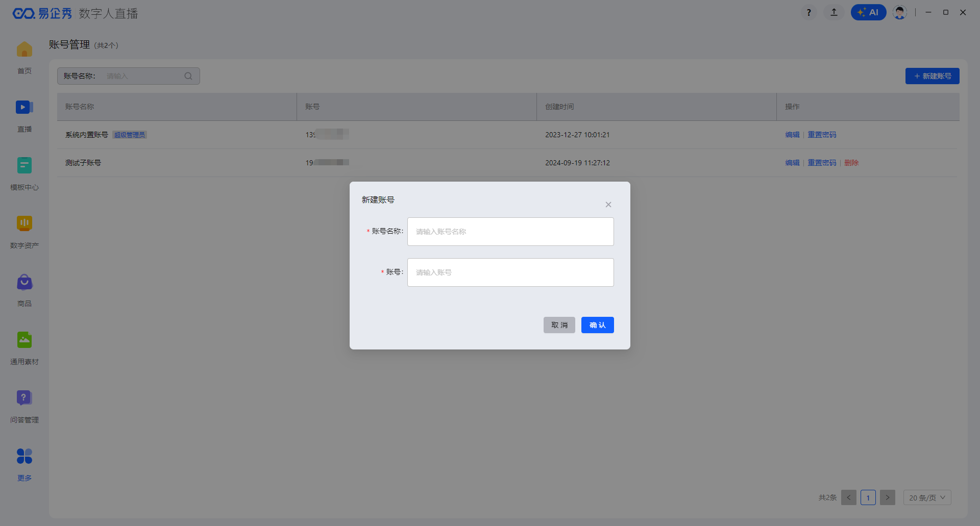The height and width of the screenshot is (526, 980).
Task: Select the 商品 products icon
Action: (24, 282)
